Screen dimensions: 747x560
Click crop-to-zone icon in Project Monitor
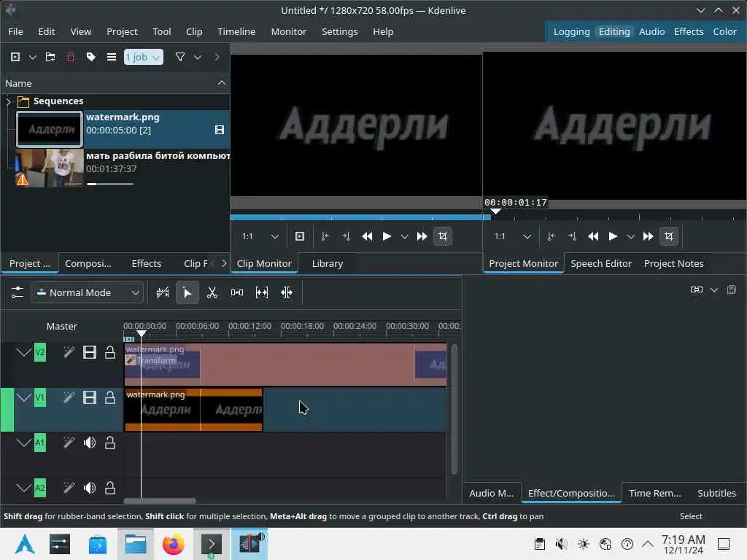click(x=669, y=236)
